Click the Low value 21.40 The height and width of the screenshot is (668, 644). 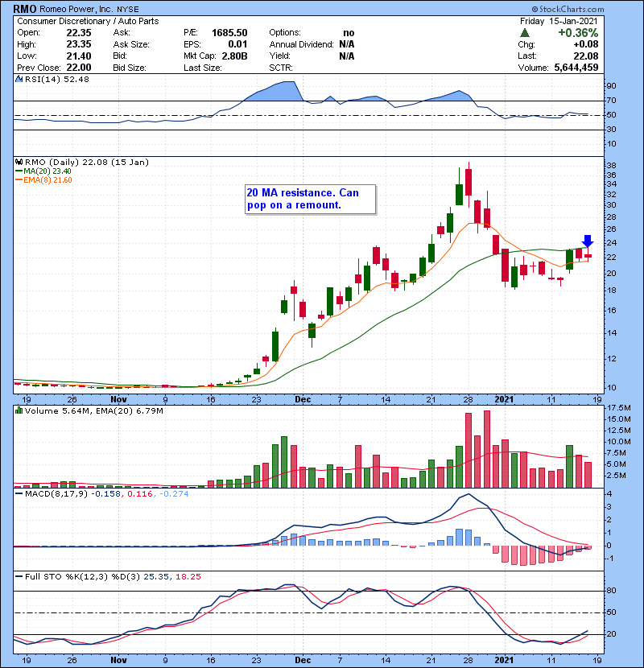(x=79, y=56)
